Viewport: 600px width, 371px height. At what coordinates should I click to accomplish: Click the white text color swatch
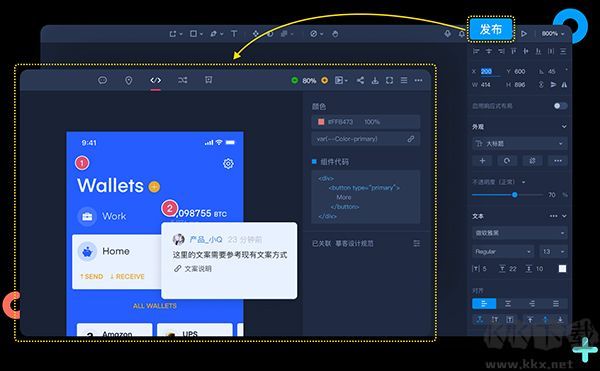[x=562, y=269]
